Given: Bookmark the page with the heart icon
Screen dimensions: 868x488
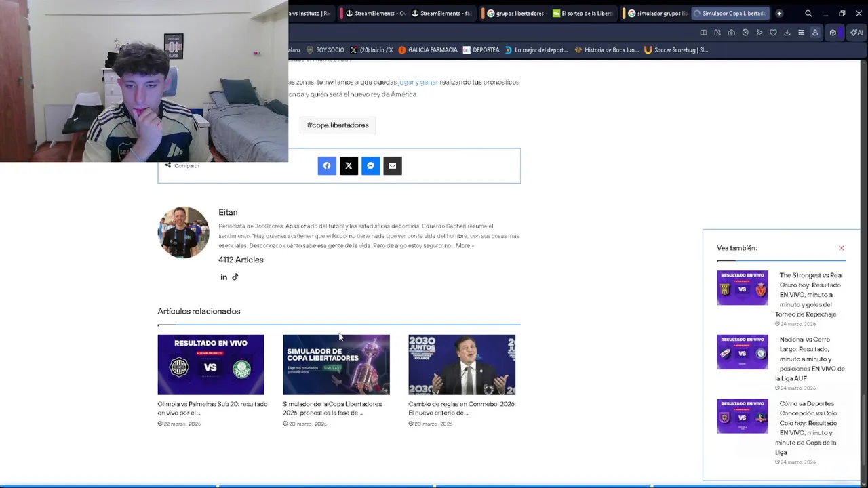Looking at the screenshot, I should (773, 33).
